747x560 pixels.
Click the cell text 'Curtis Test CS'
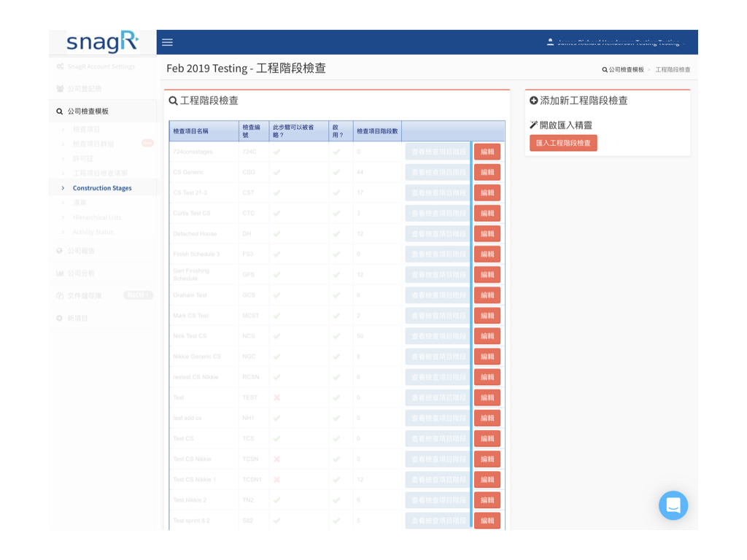click(192, 214)
